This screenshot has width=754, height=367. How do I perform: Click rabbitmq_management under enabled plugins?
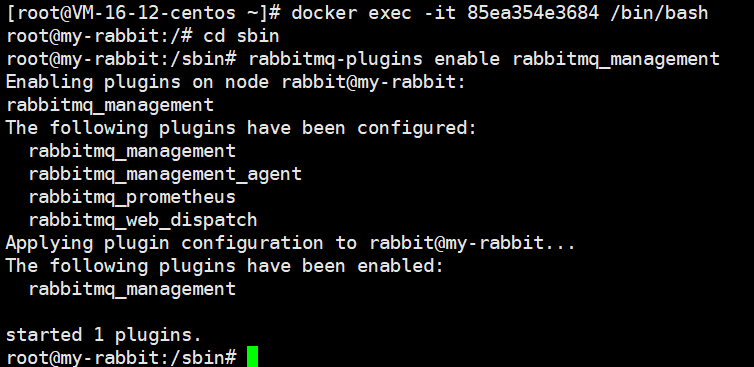(132, 289)
